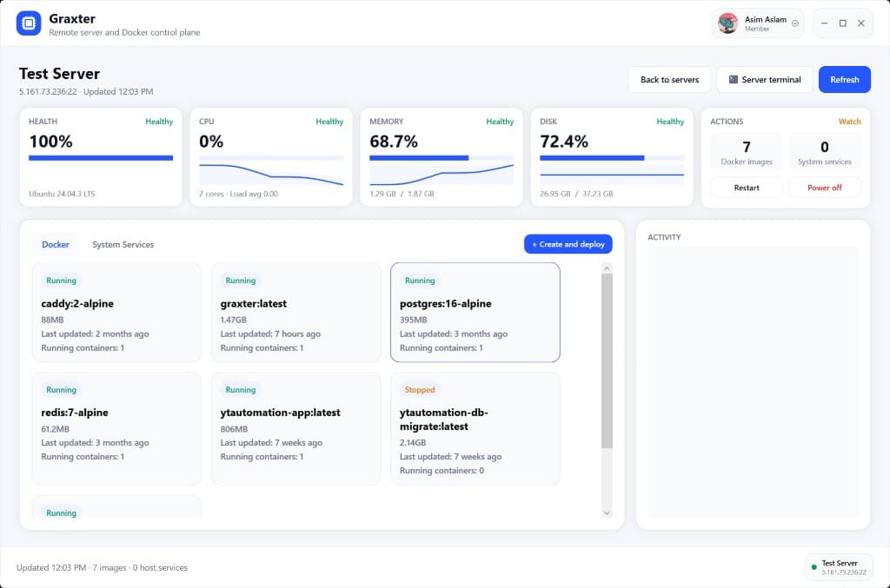Open the redis:7-alpine image card
890x588 pixels.
116,429
